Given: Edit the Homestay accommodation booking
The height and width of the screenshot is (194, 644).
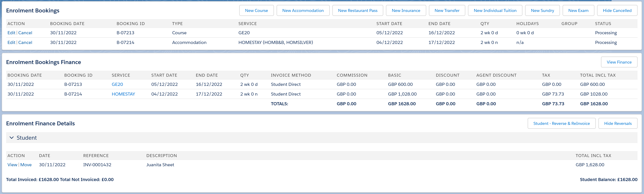Looking at the screenshot, I should click(x=11, y=42).
